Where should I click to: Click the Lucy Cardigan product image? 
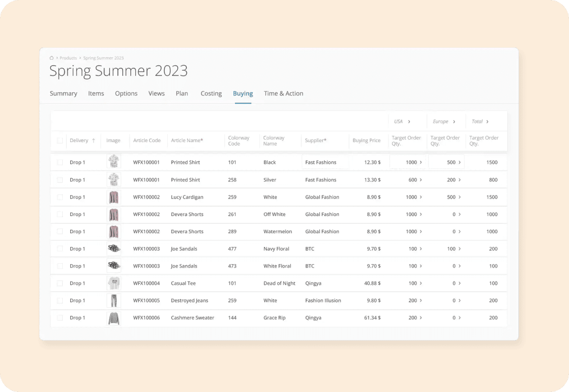114,197
